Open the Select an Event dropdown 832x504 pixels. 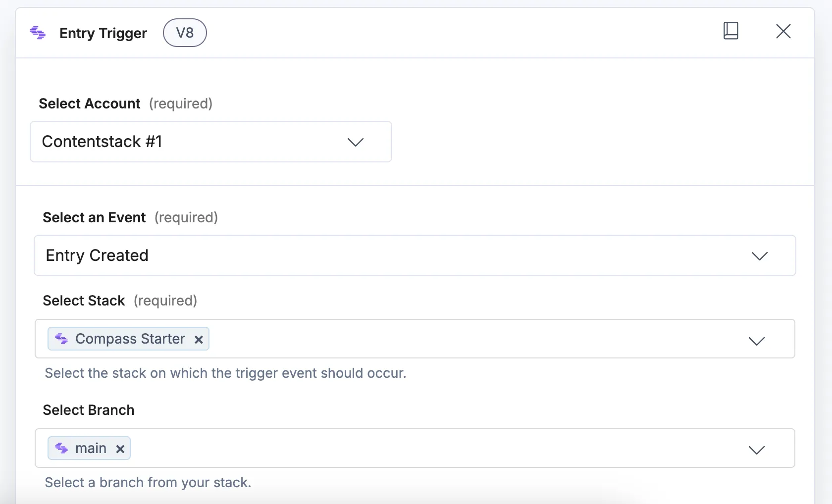tap(415, 255)
